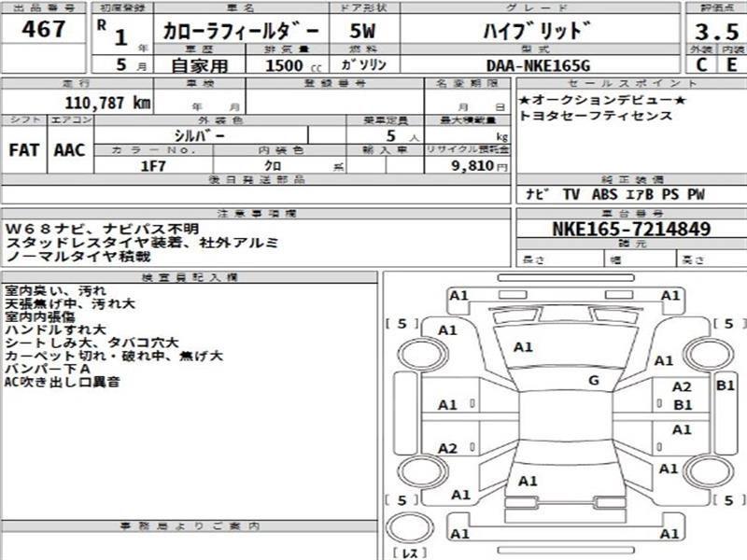
Task: Click the registration month 5 月
Action: click(131, 64)
